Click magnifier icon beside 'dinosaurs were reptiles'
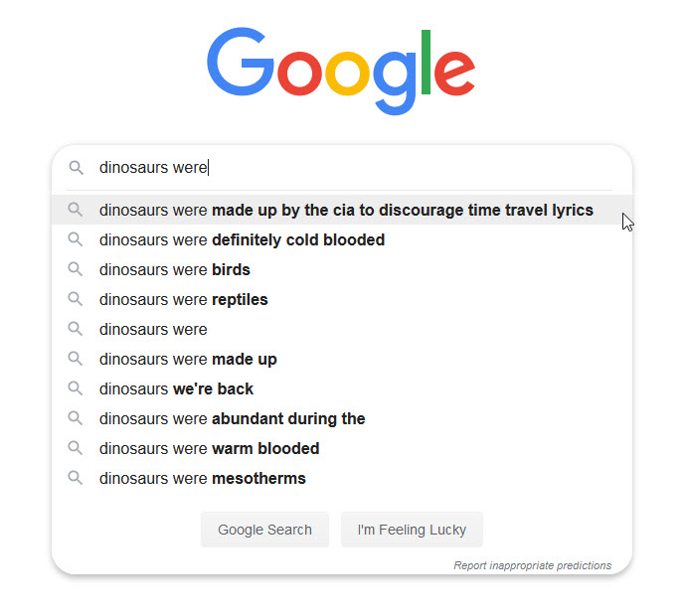Screen dimensions: 688x616 click(x=76, y=299)
